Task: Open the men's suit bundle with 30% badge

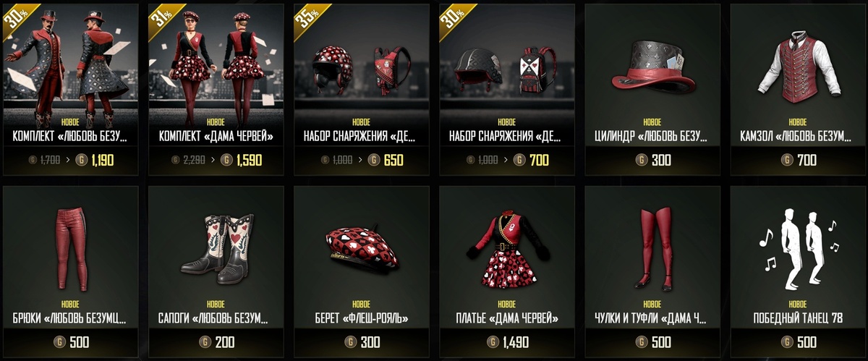Action: [x=72, y=67]
